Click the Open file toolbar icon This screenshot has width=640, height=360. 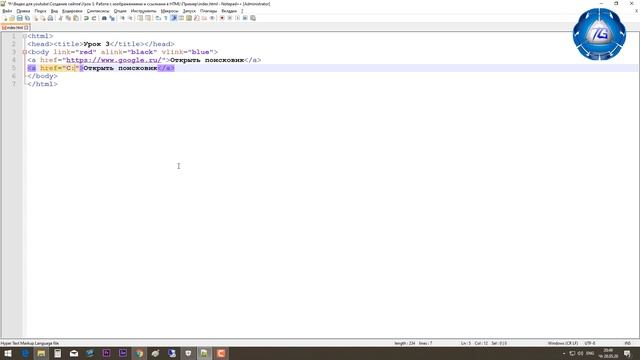click(12, 18)
